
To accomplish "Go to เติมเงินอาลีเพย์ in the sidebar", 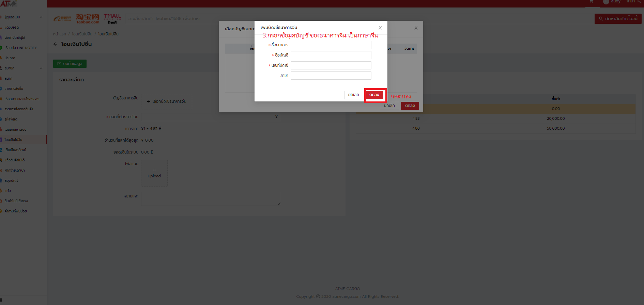I will [15, 150].
